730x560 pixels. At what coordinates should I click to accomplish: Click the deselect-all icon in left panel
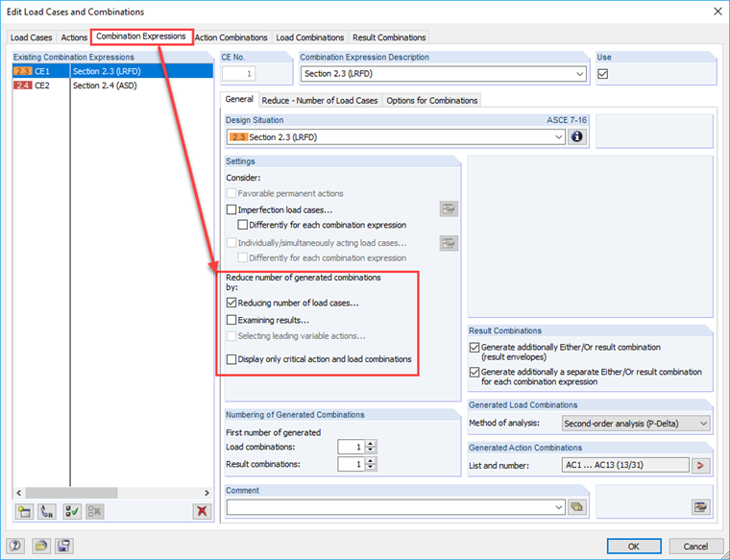click(94, 512)
